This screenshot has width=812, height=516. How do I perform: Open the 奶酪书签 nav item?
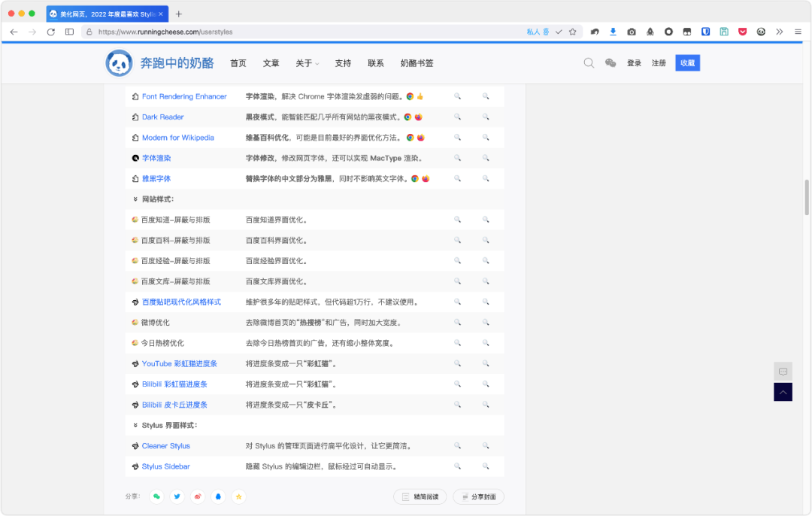417,63
